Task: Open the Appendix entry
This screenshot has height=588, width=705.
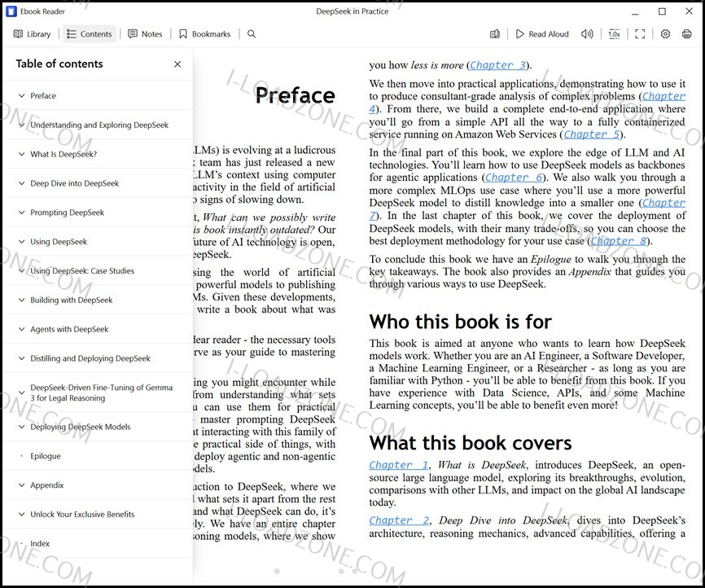Action: 47,485
